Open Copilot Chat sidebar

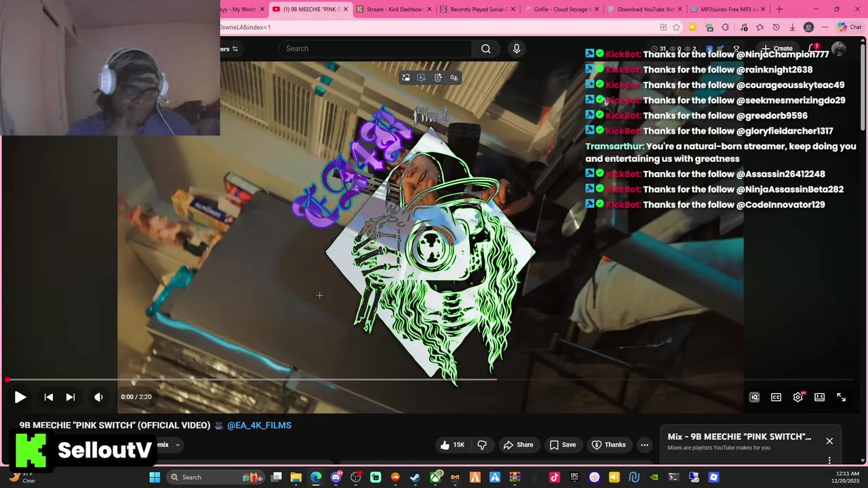pyautogui.click(x=849, y=27)
